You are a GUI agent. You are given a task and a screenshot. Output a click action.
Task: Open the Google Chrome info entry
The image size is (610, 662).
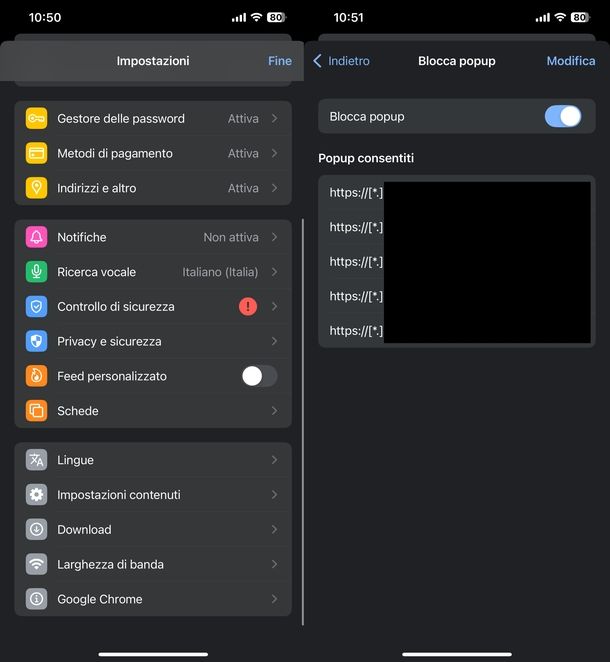153,599
